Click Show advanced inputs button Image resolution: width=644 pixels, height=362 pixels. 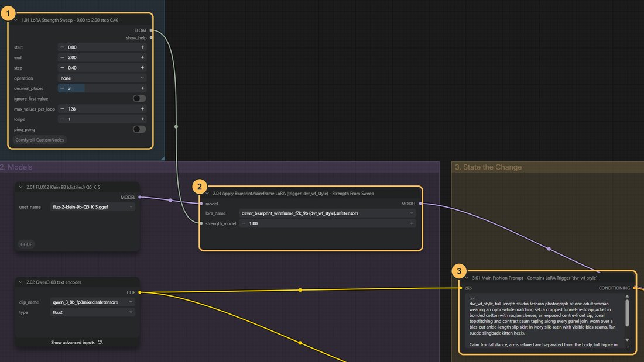(x=77, y=342)
